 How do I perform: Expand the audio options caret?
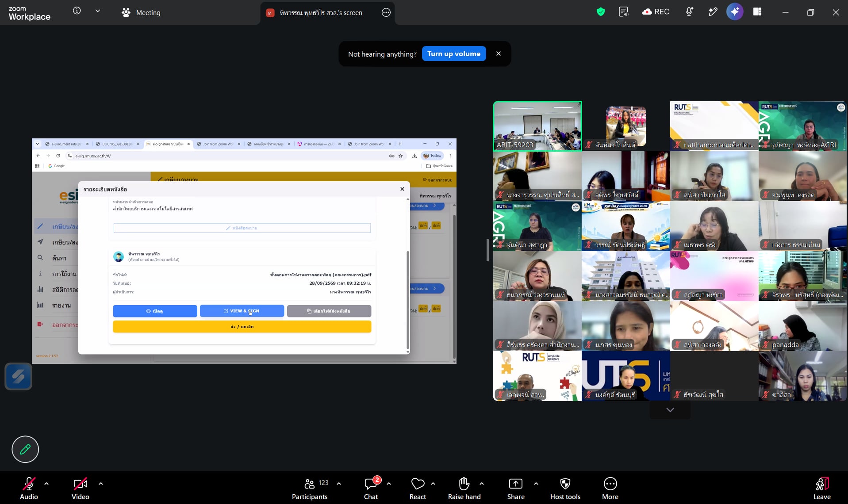[x=46, y=484]
